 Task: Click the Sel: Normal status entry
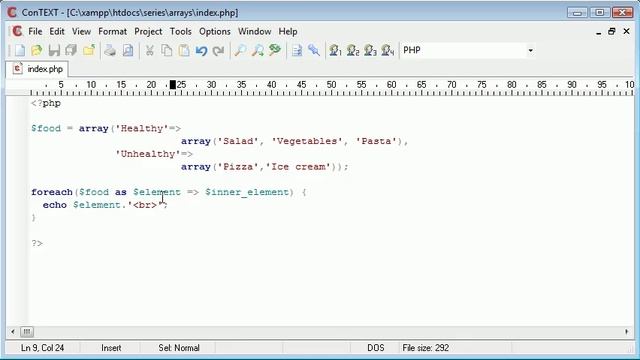click(179, 348)
